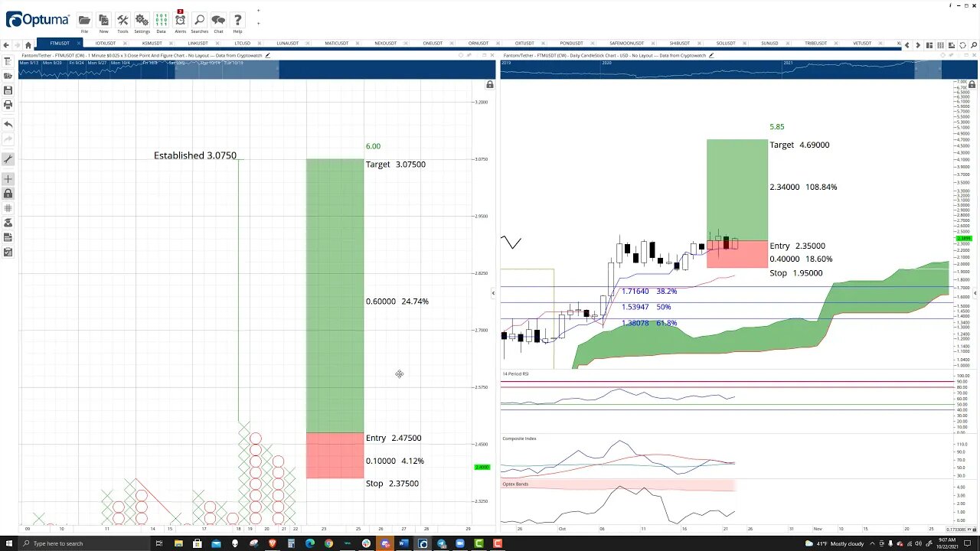Click the Target 4.69000 label
The width and height of the screenshot is (980, 551).
pyautogui.click(x=799, y=145)
